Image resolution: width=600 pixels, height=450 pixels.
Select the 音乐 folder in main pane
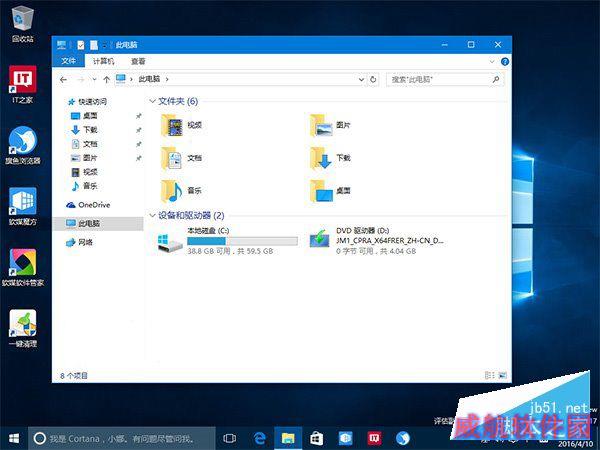[182, 191]
